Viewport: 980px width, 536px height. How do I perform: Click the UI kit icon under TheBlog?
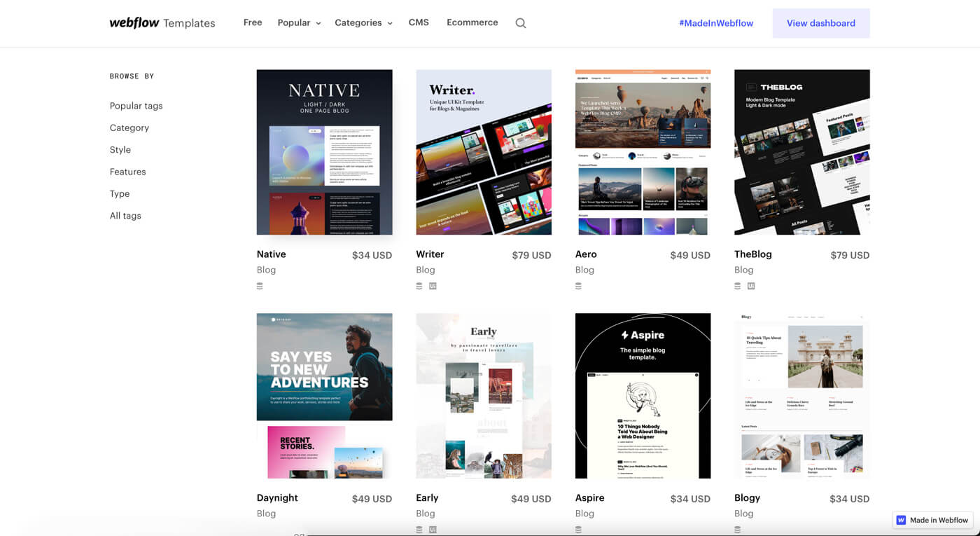pos(751,286)
